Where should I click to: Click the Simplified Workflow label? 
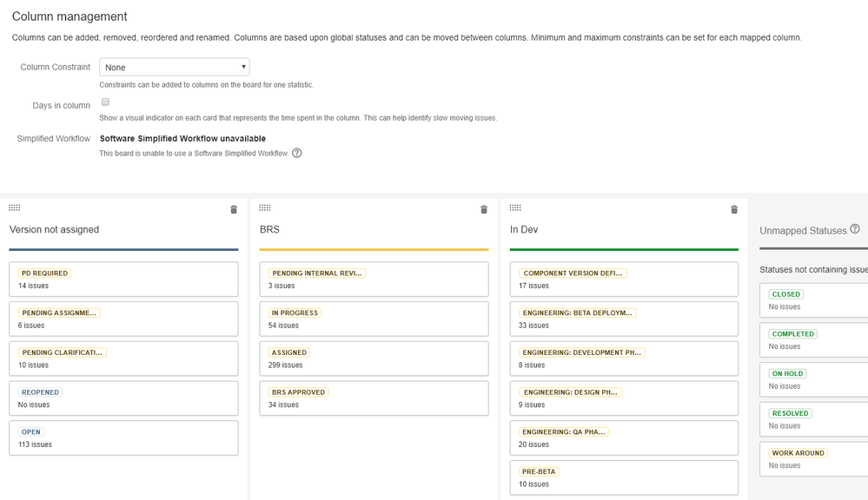point(54,138)
